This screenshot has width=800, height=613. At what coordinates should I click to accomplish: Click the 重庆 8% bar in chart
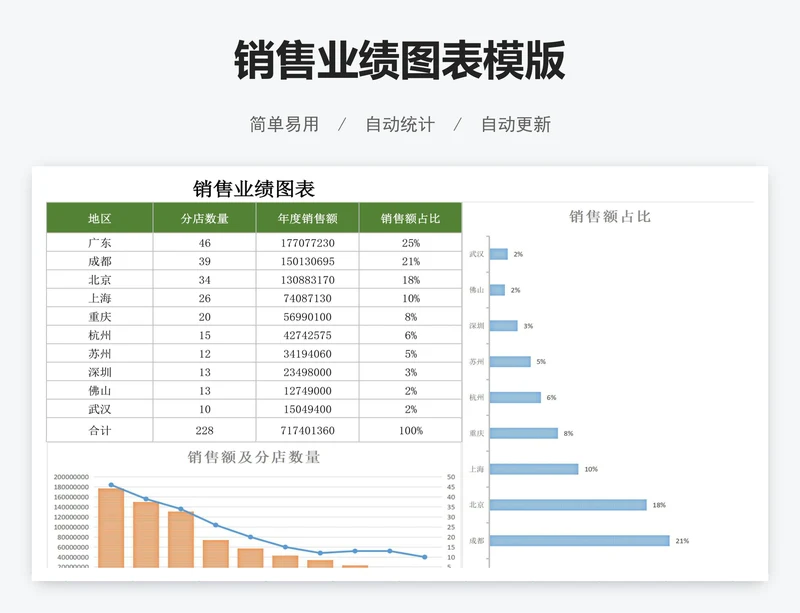[x=523, y=433]
